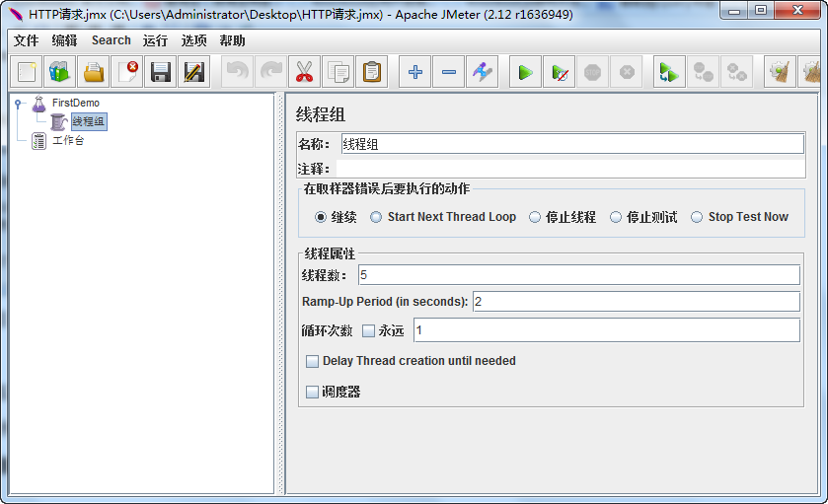Screen dimensions: 828x504
Task: Click the Cut scissors icon
Action: point(304,72)
